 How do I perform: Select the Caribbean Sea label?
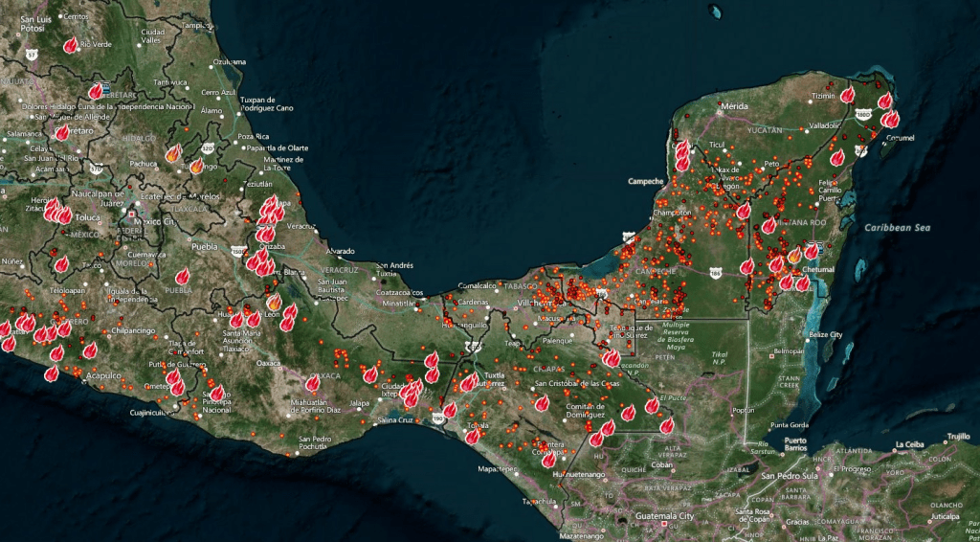pos(897,228)
